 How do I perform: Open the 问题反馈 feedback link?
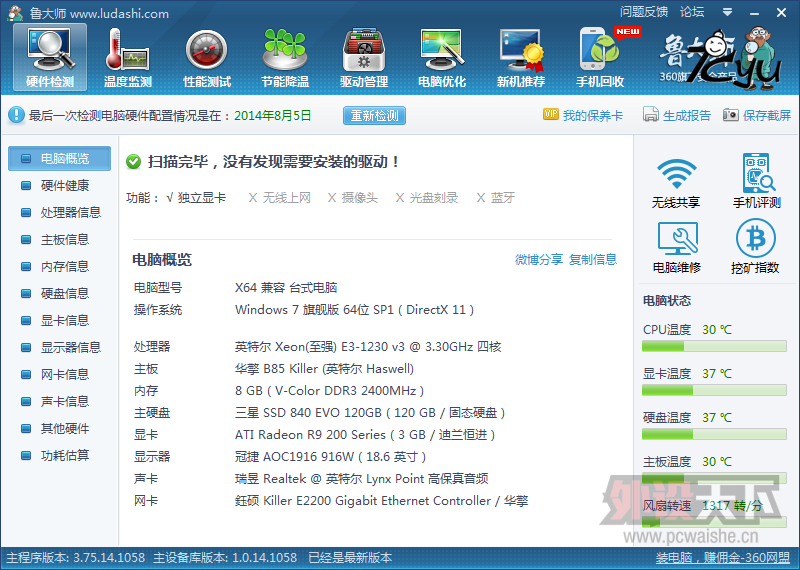(x=644, y=12)
